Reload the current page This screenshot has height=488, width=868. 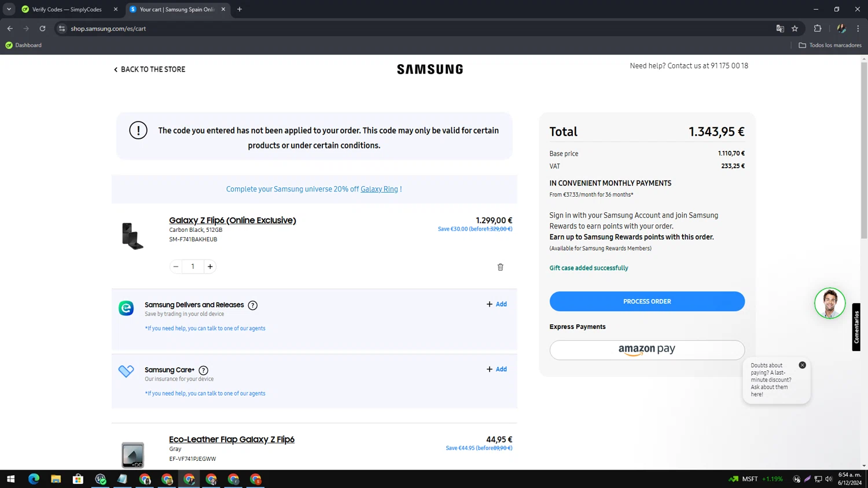coord(42,28)
